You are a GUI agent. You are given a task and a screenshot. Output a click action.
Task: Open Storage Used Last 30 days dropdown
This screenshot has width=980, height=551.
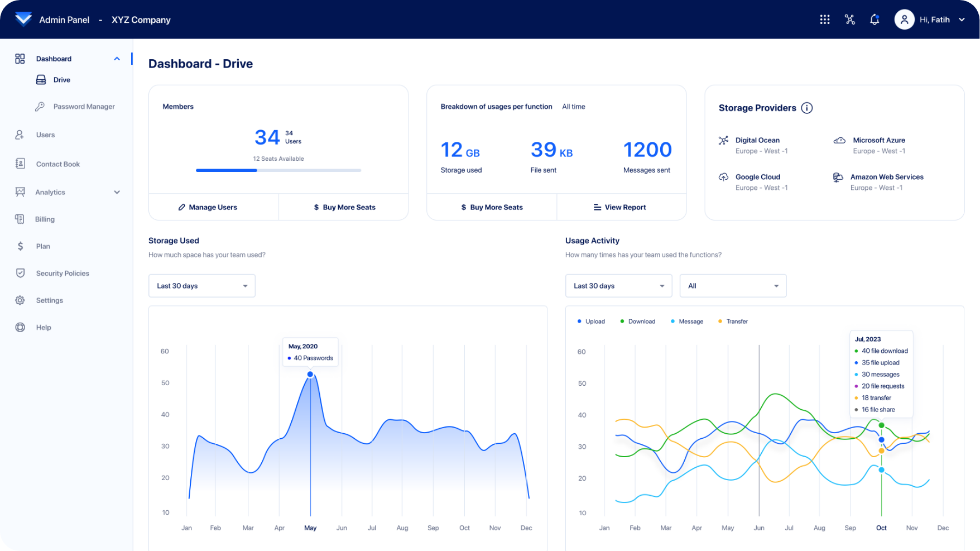(201, 286)
